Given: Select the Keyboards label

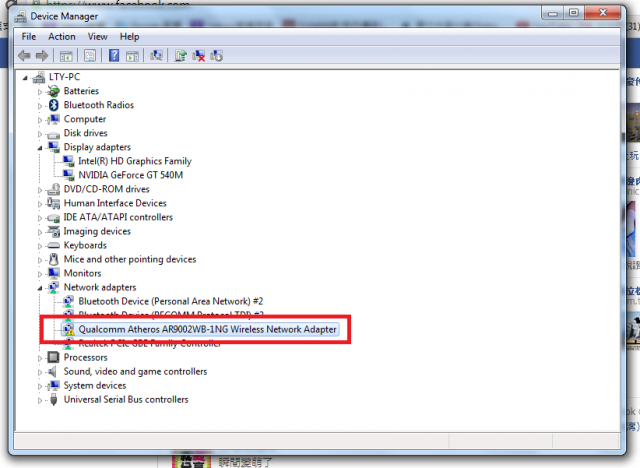Looking at the screenshot, I should [85, 245].
